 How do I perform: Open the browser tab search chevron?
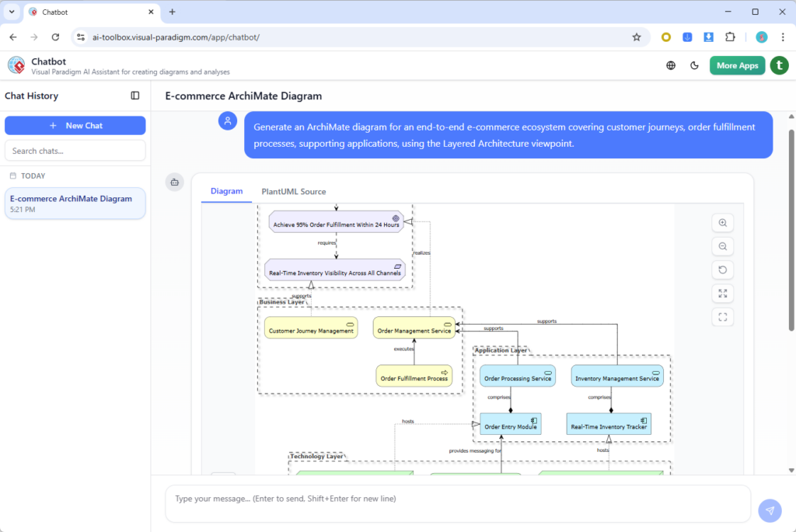(12, 12)
